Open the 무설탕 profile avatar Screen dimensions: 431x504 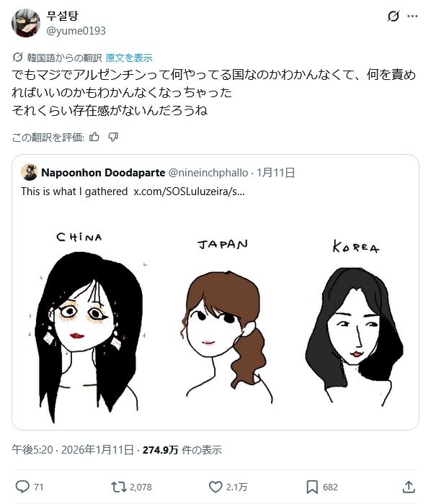26,23
